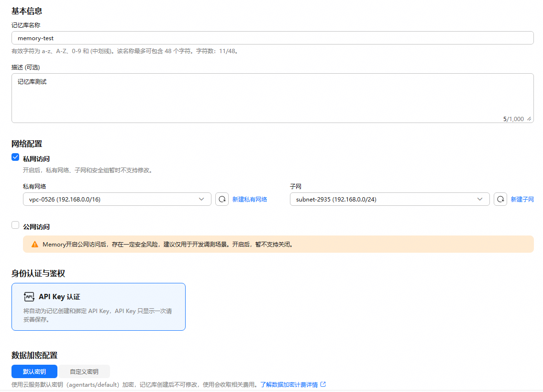Open the 了解数据加密计费详情 link
Viewport: 543px width, 392px height.
coord(289,385)
